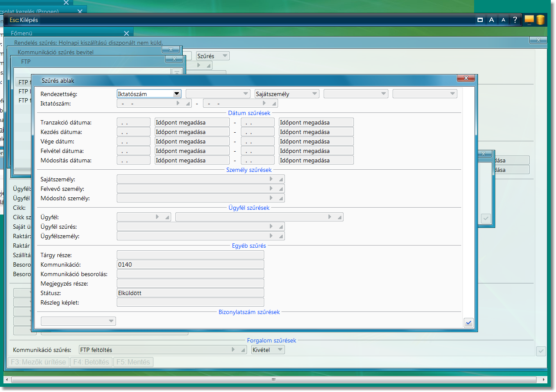Click the Tárgy része text field

click(191, 255)
